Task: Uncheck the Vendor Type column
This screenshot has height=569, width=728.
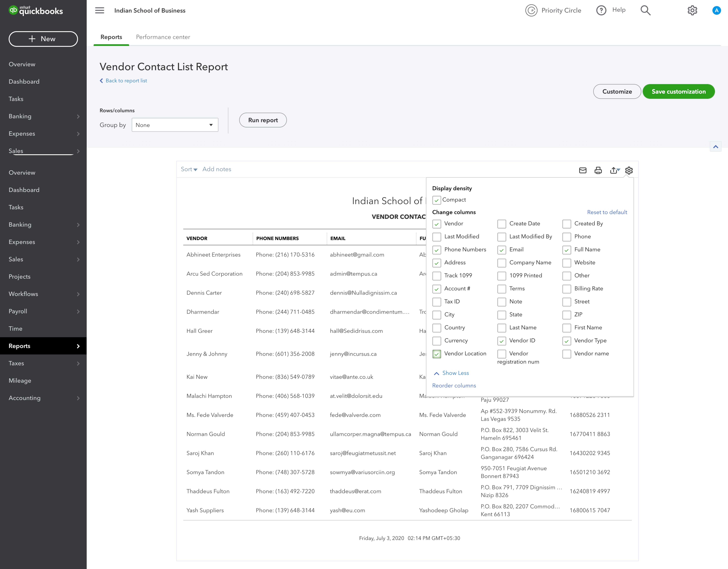Action: 567,341
